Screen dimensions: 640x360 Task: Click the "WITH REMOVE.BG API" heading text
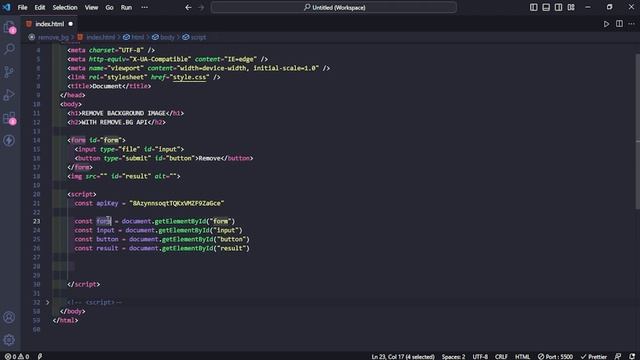pos(114,122)
